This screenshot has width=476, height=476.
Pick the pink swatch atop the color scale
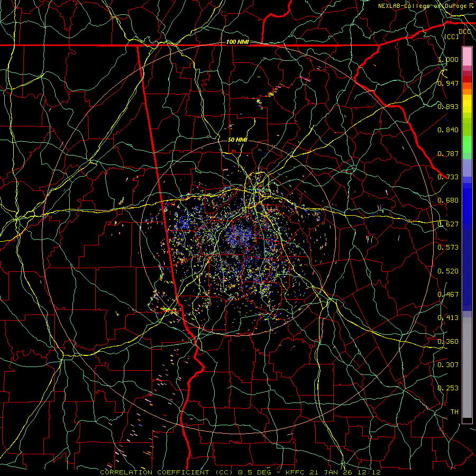[x=467, y=56]
